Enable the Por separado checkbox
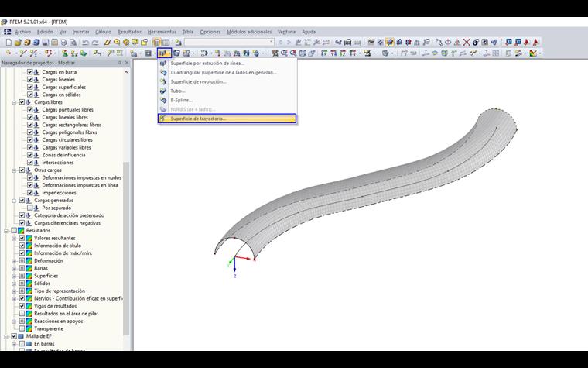Screen dimensions: 588x368 tap(30, 208)
